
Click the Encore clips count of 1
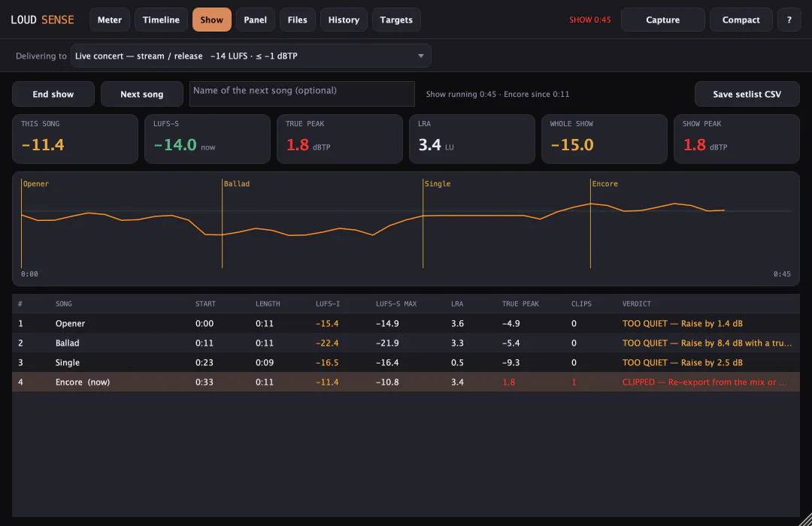point(574,382)
